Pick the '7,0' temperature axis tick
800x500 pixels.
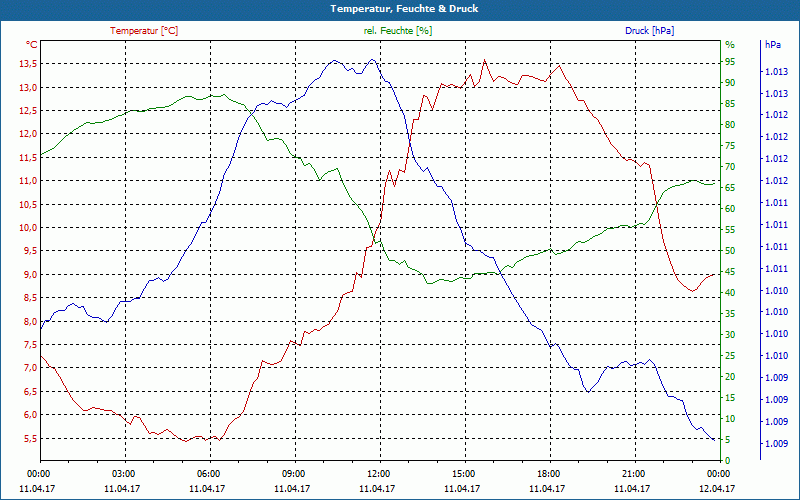30,368
